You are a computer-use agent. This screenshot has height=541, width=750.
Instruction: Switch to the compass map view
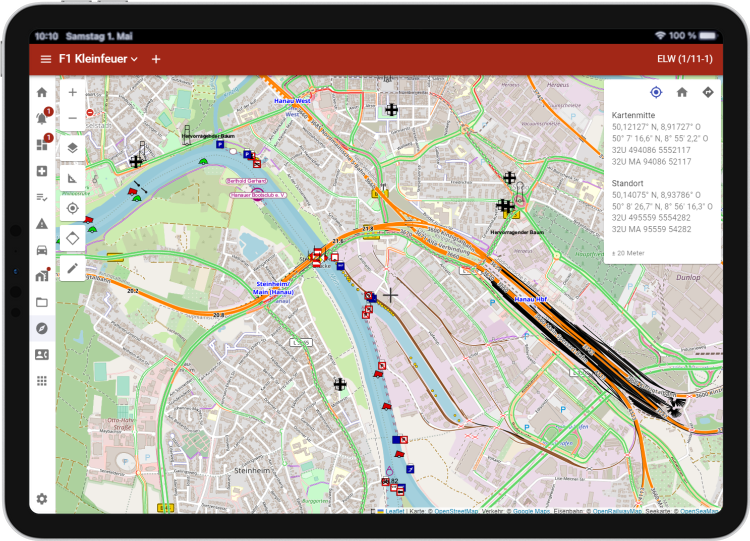[x=42, y=328]
